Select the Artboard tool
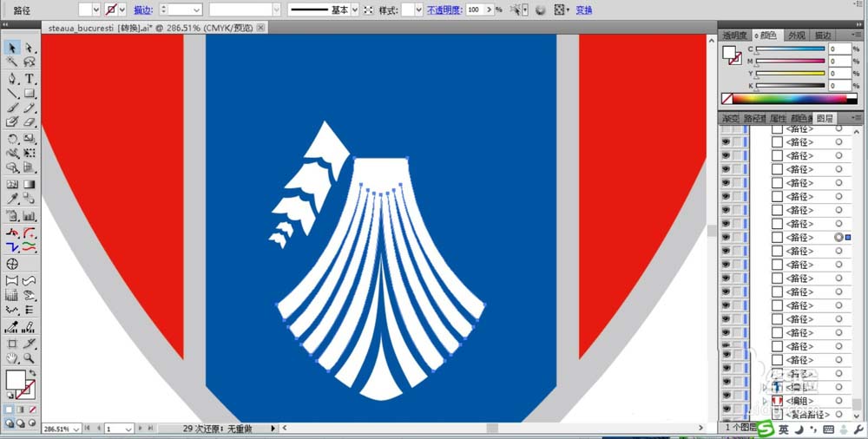The image size is (868, 439). click(13, 344)
